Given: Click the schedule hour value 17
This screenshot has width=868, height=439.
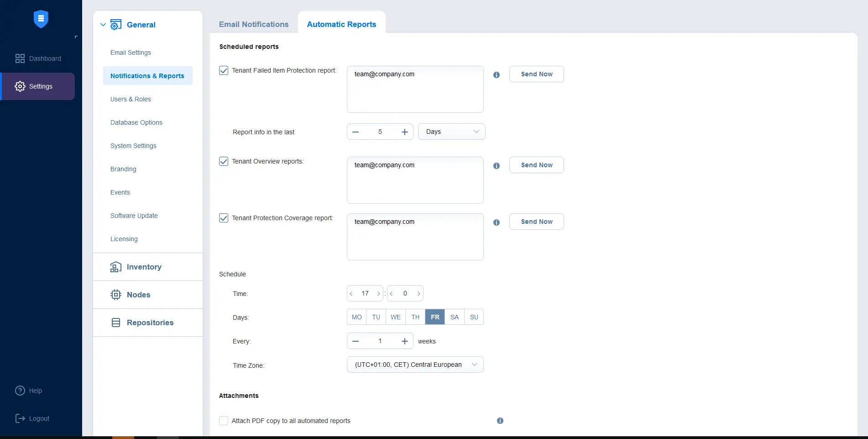Looking at the screenshot, I should 365,294.
